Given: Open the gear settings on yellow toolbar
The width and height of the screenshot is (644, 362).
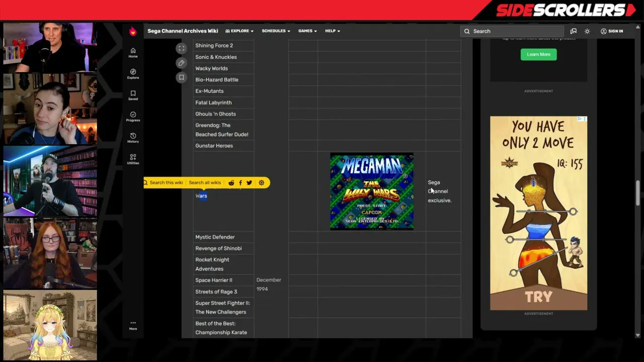Looking at the screenshot, I should point(261,183).
